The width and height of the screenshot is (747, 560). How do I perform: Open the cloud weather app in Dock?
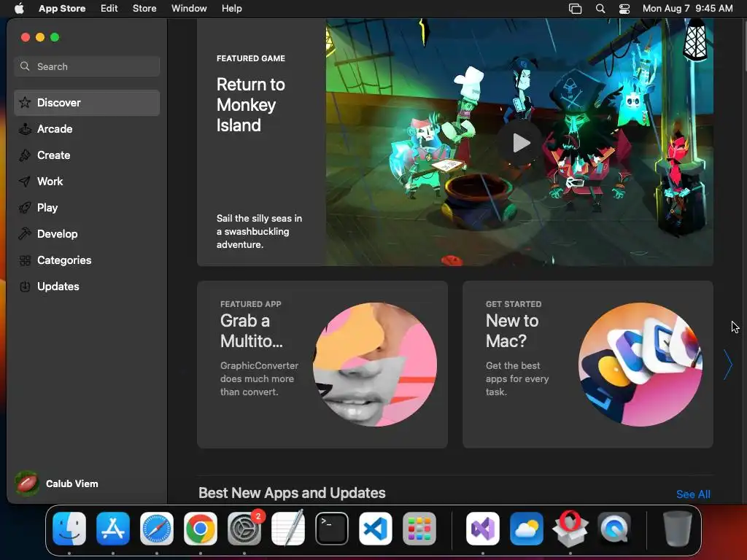pyautogui.click(x=527, y=529)
